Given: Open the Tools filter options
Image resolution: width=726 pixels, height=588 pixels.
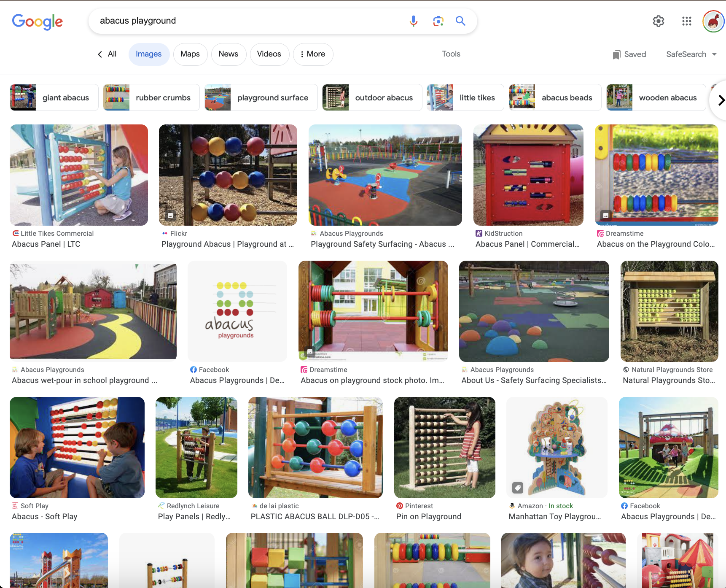Looking at the screenshot, I should tap(451, 54).
